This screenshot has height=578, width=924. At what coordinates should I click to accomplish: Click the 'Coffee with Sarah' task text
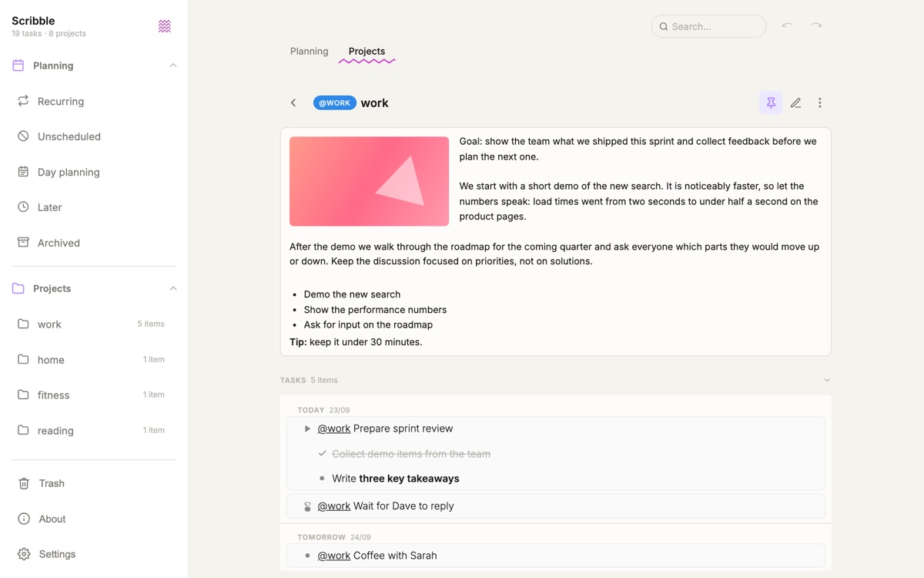395,555
